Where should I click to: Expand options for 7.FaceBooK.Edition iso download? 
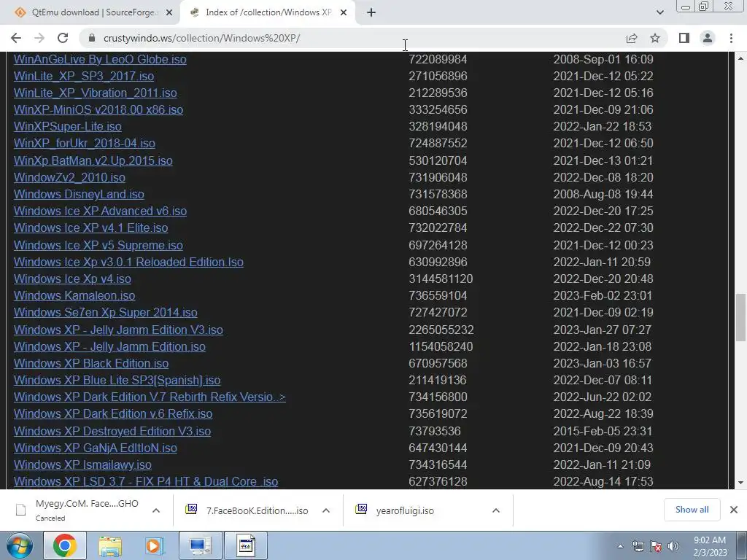(326, 510)
